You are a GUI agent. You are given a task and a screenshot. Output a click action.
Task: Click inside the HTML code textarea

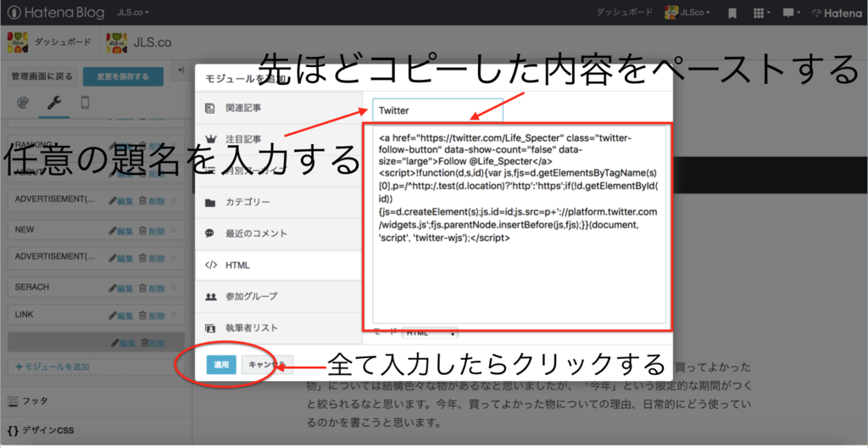(x=519, y=224)
